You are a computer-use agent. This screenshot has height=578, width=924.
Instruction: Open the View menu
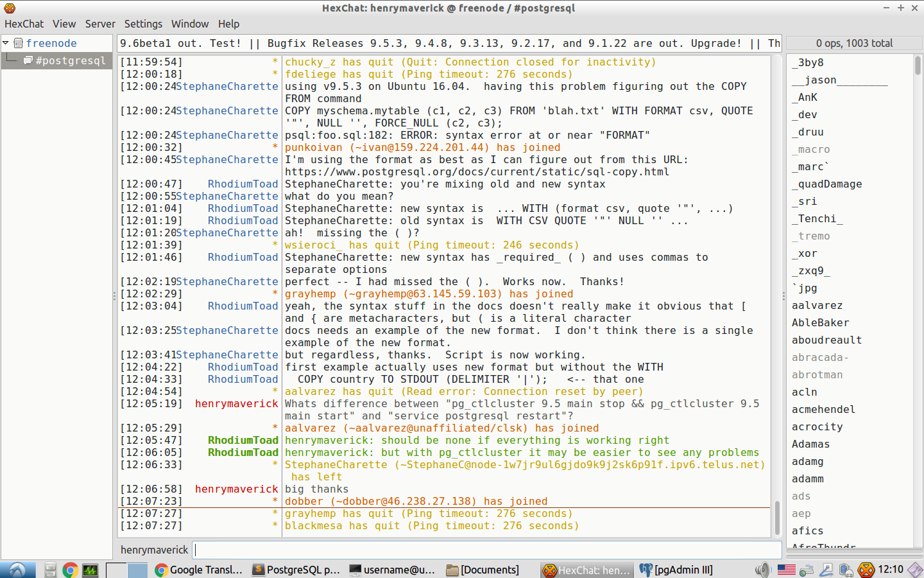coord(64,24)
